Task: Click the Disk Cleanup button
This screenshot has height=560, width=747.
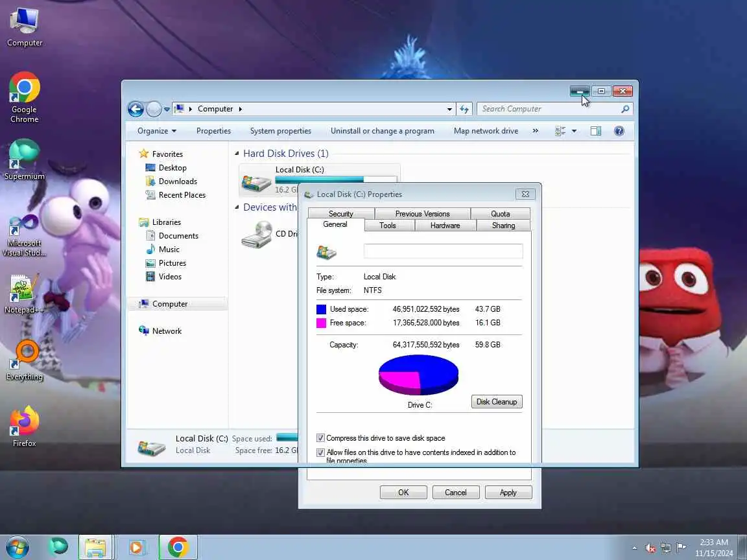Action: pos(497,402)
